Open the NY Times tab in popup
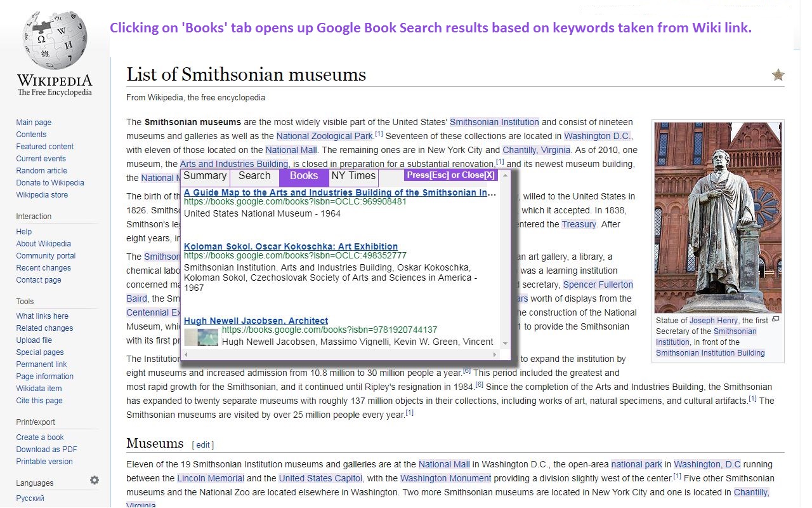812x508 pixels. pyautogui.click(x=353, y=176)
